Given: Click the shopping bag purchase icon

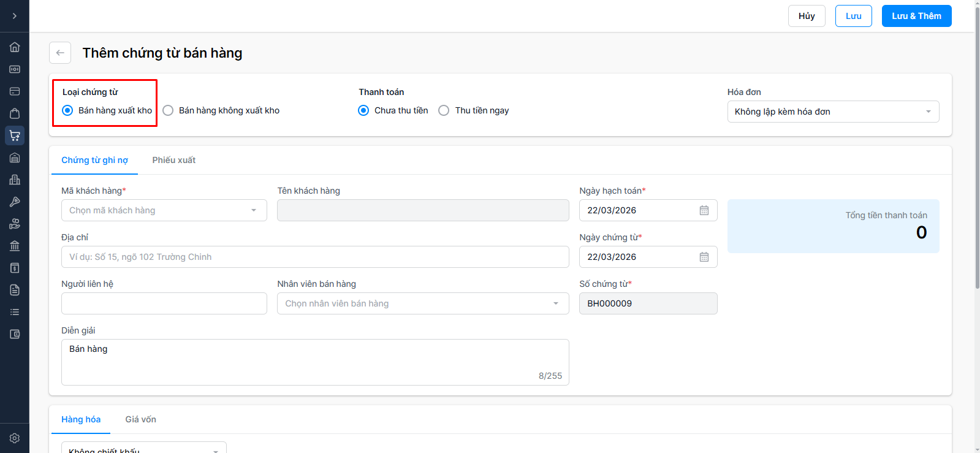Looking at the screenshot, I should click(x=15, y=113).
